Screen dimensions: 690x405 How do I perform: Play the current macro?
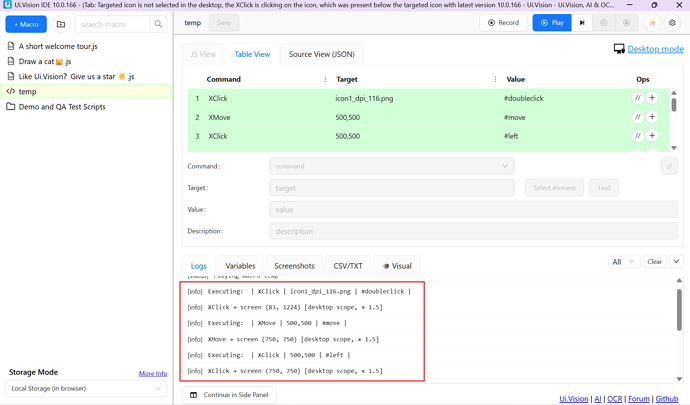coord(552,23)
